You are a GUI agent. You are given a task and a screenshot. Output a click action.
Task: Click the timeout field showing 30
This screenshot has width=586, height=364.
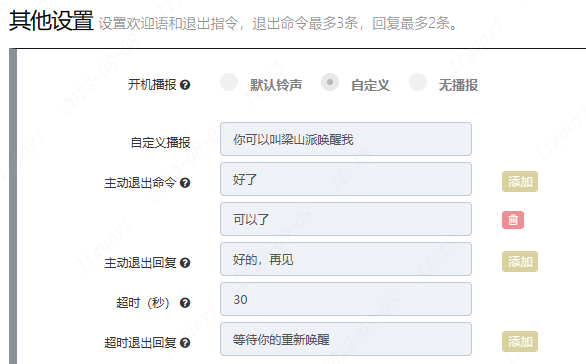tap(346, 299)
